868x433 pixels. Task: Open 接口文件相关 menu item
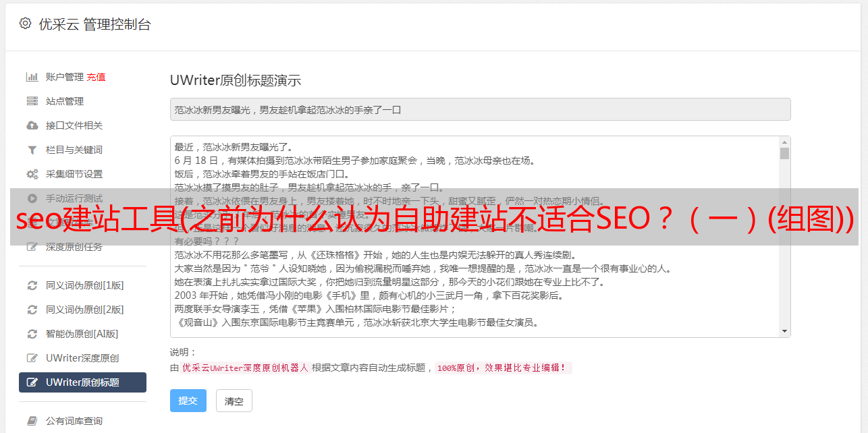[74, 125]
